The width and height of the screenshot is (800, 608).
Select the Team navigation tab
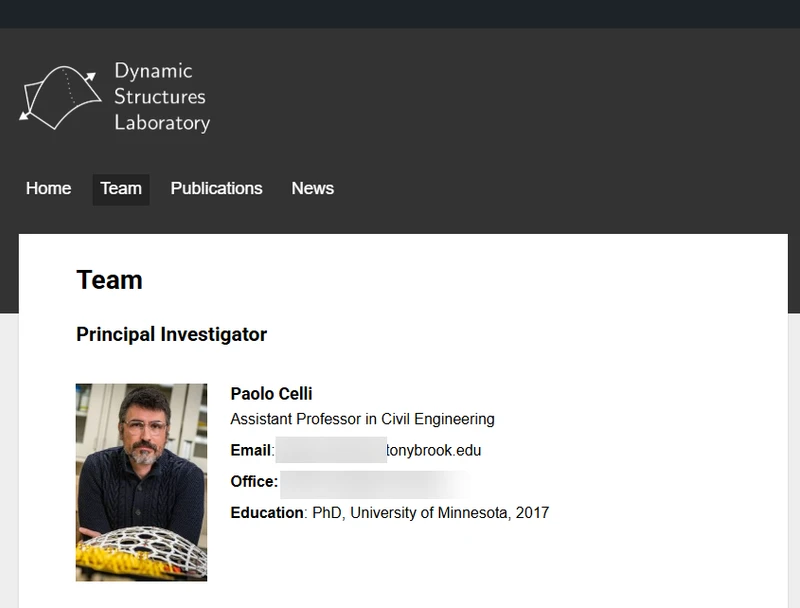tap(121, 189)
